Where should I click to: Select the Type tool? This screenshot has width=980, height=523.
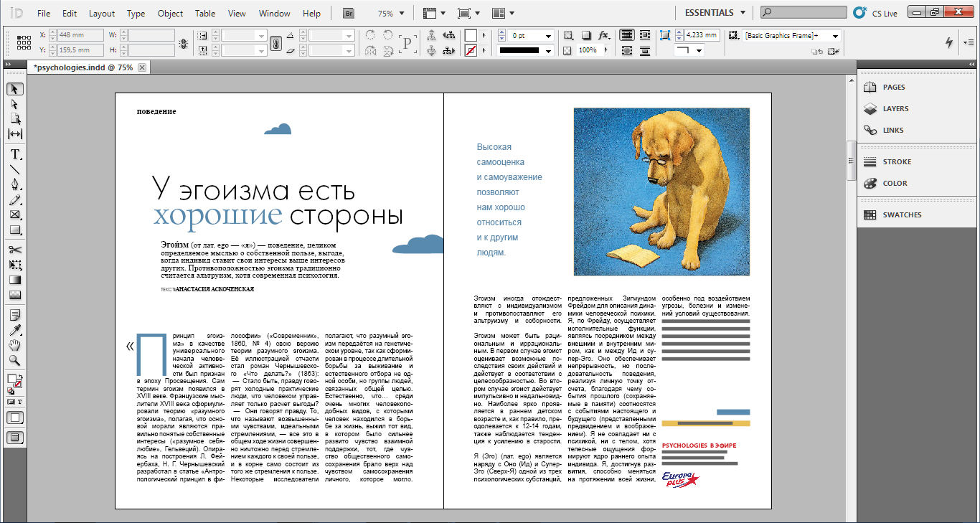click(15, 154)
